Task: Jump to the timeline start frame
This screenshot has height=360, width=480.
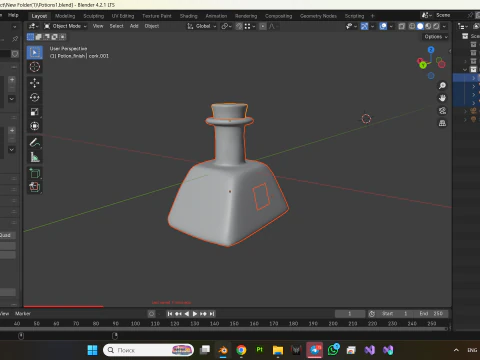Action: point(170,314)
